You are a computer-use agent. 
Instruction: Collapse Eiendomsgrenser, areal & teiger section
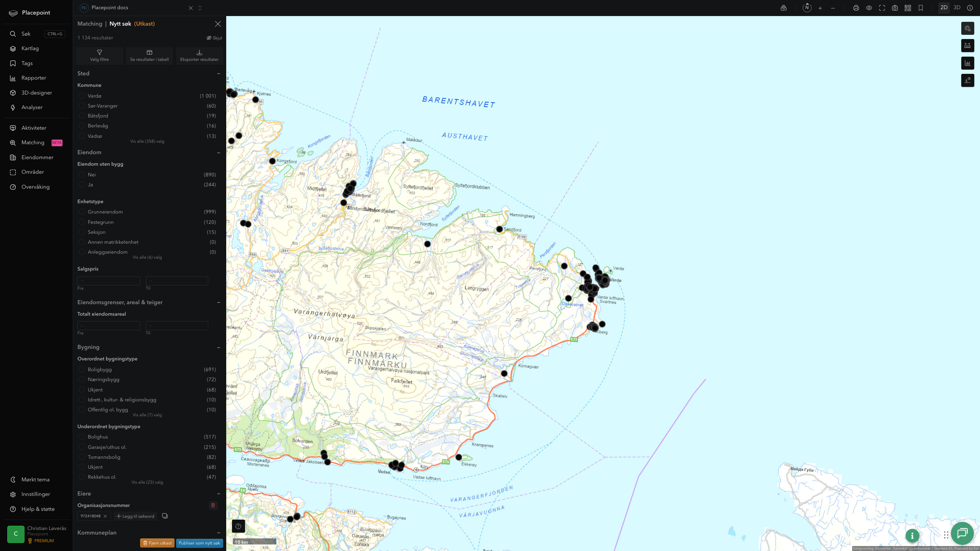[x=219, y=302]
